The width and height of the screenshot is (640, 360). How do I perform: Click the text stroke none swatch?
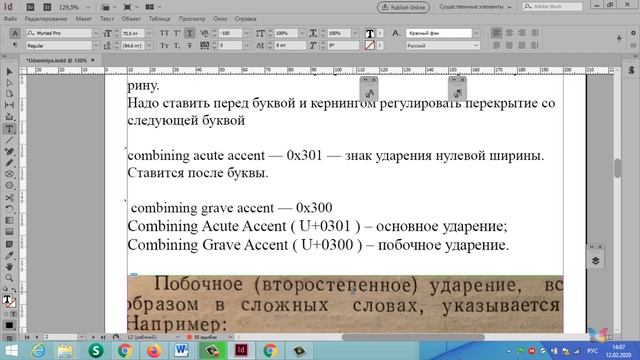tap(369, 45)
